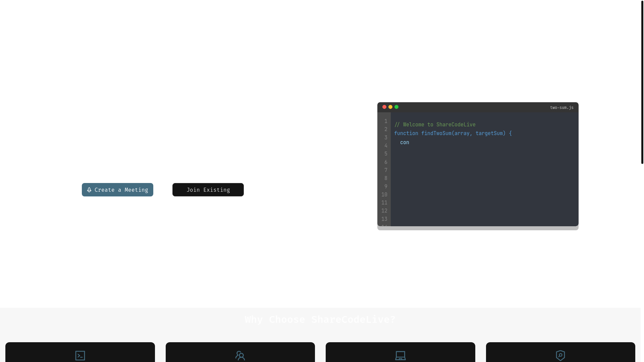The width and height of the screenshot is (644, 362).
Task: Click the laptop icon on third feature card
Action: 400,356
